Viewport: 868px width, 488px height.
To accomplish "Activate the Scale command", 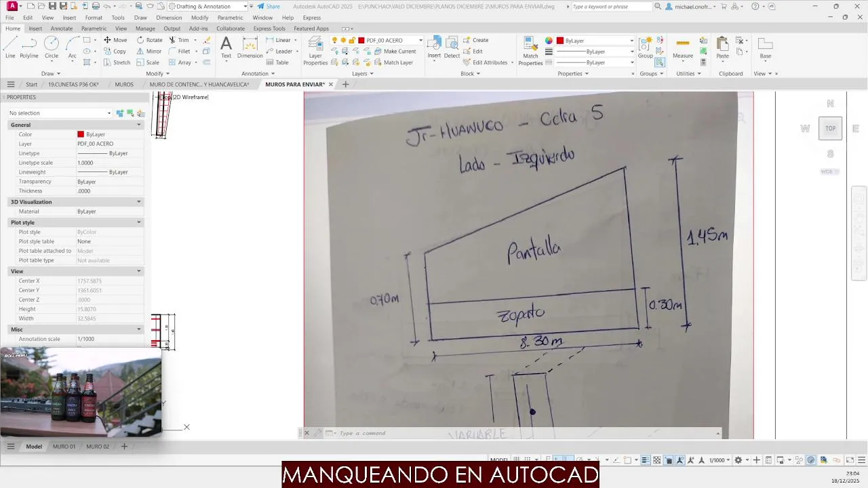I will (x=148, y=62).
